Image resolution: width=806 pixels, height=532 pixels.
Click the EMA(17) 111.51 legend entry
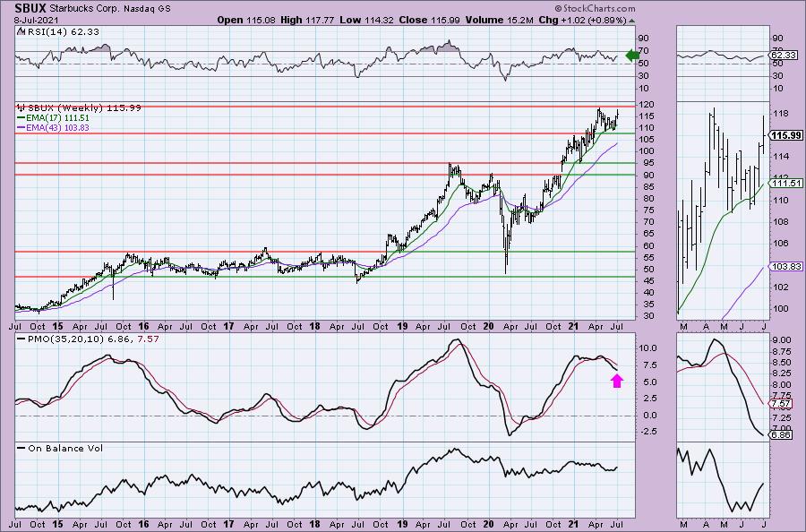coord(57,117)
